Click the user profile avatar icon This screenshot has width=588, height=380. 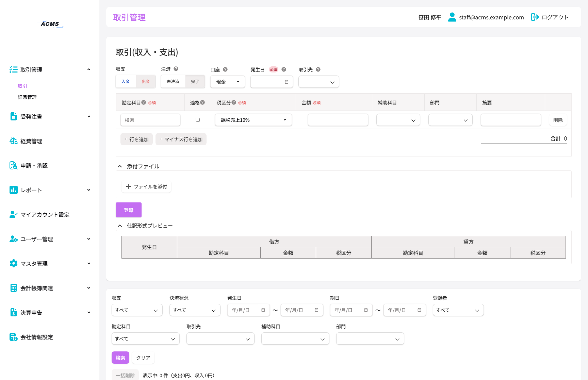tap(452, 17)
